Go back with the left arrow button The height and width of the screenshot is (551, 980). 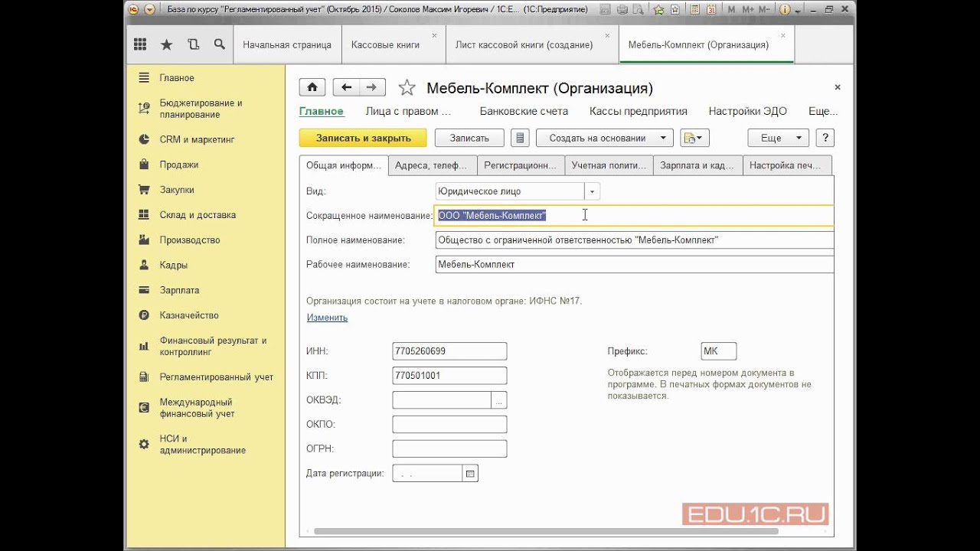pyautogui.click(x=347, y=87)
